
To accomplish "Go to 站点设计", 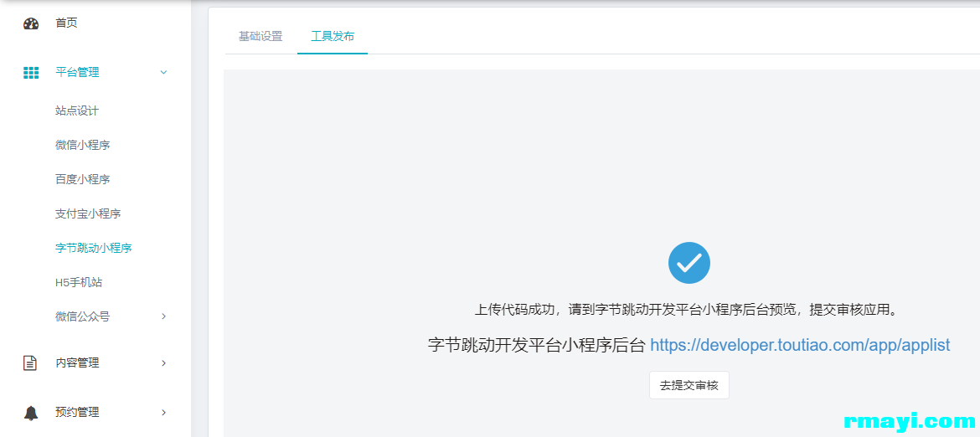I will [x=77, y=111].
